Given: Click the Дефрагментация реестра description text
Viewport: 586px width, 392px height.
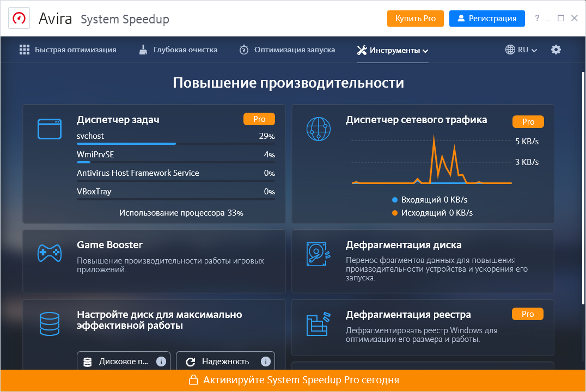Looking at the screenshot, I should click(422, 335).
